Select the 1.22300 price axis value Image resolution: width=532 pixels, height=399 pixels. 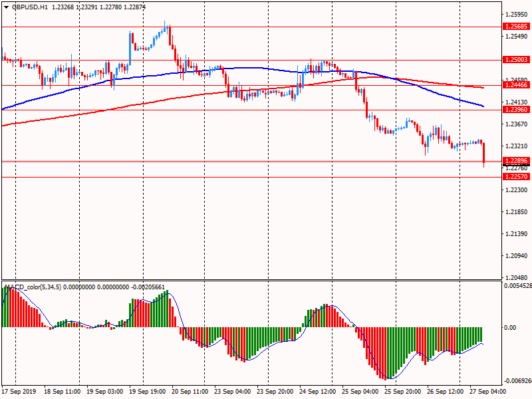pos(517,190)
